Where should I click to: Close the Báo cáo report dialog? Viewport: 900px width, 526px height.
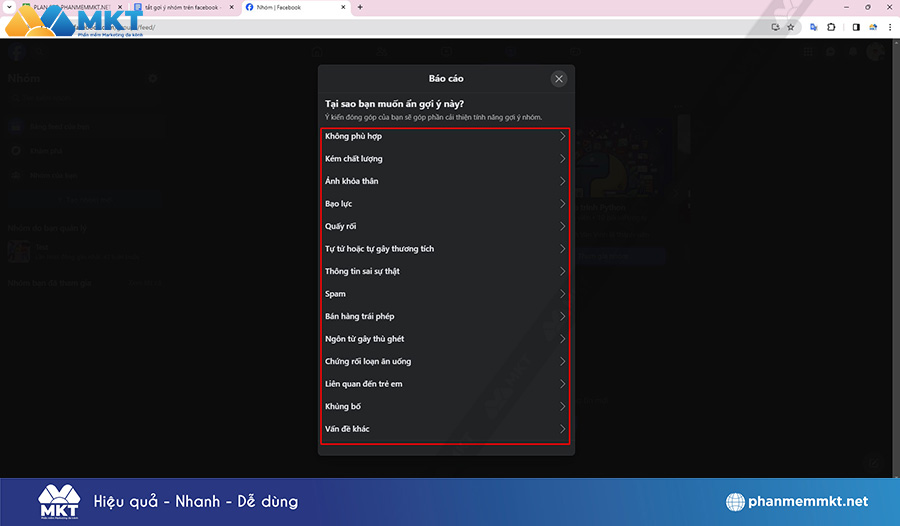559,78
